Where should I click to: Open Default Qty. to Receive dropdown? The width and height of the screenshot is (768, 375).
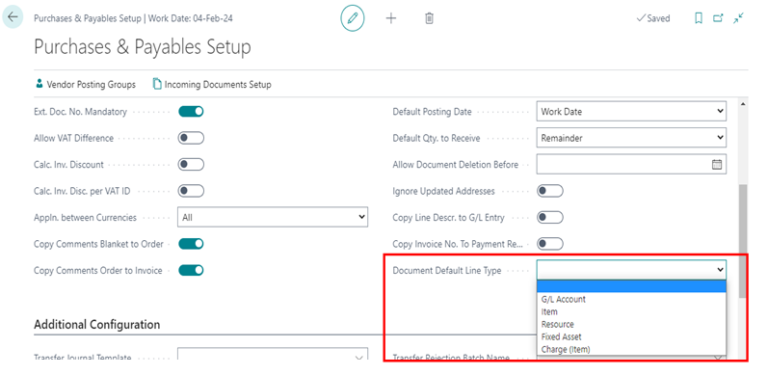[631, 138]
